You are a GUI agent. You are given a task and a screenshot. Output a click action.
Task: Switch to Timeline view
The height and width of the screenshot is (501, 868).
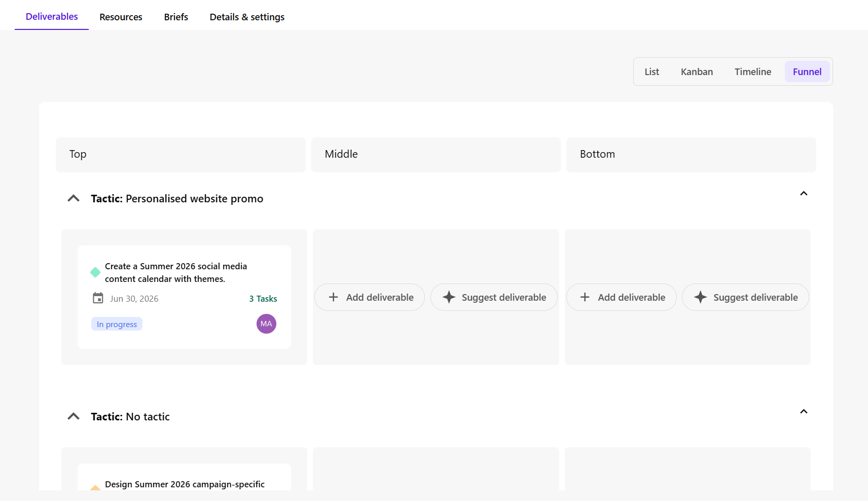click(753, 71)
